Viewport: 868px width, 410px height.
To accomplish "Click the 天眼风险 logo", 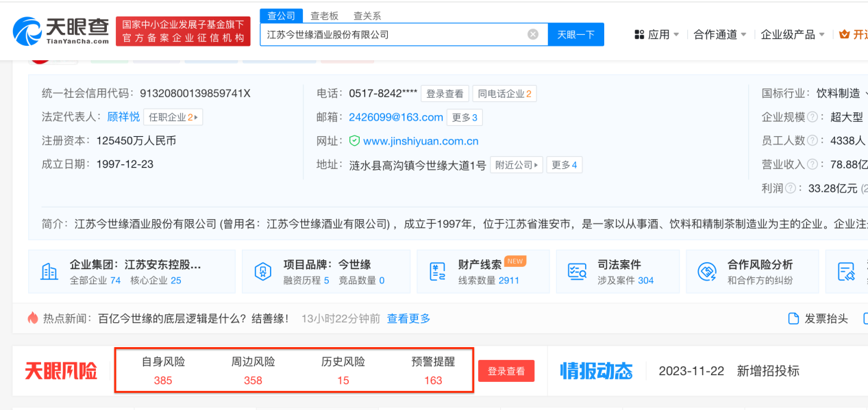I will click(61, 371).
